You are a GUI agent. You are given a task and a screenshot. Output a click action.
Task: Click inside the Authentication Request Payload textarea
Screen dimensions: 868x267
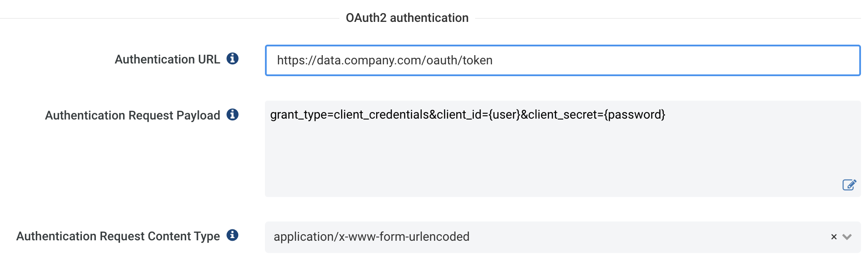pos(563,149)
